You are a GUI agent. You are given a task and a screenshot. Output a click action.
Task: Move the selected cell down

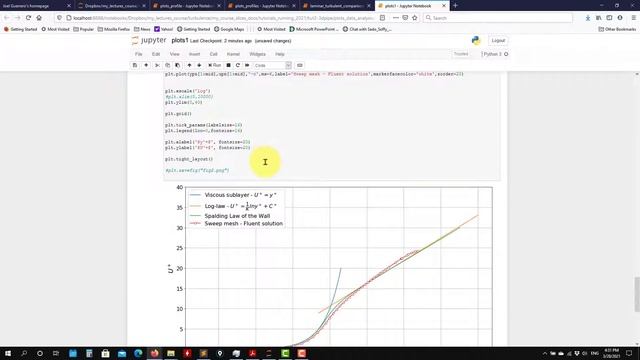click(199, 65)
